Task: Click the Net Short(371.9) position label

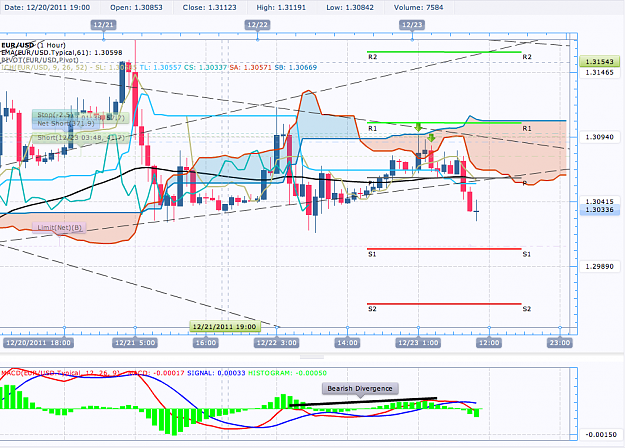Action: [x=66, y=124]
